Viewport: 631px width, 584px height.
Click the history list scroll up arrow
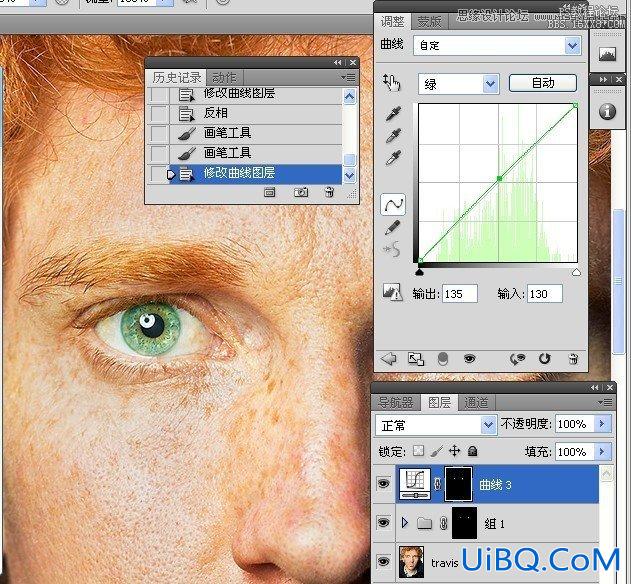point(349,96)
